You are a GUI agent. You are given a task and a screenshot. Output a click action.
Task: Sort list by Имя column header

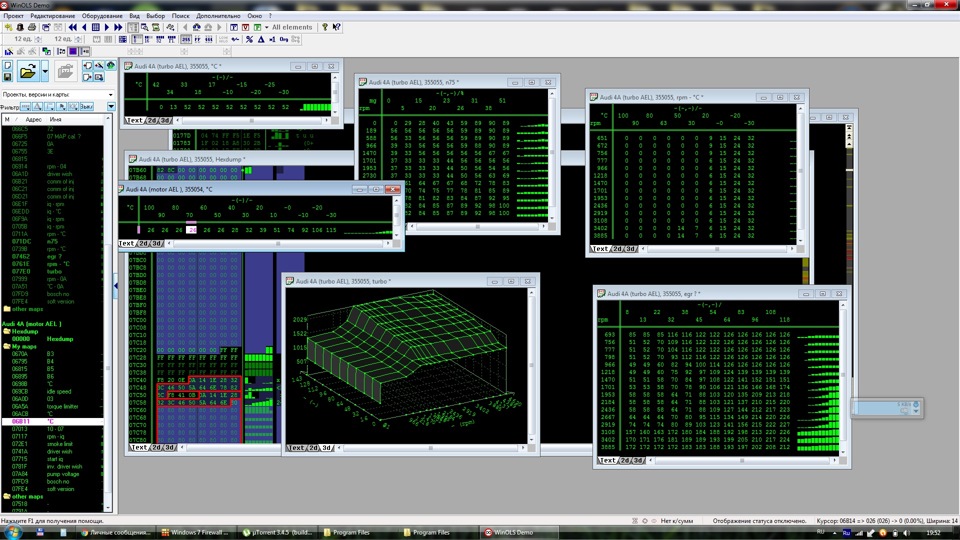point(56,119)
